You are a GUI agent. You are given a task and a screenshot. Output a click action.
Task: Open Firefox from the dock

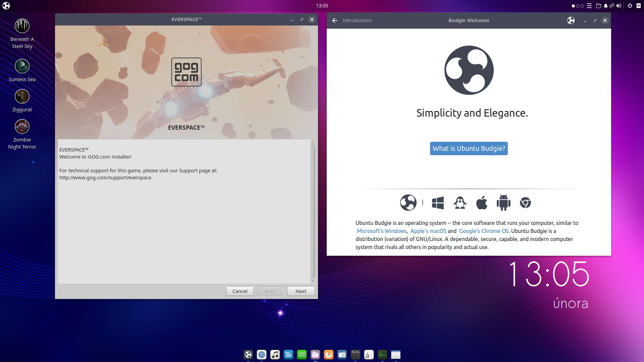click(x=329, y=355)
